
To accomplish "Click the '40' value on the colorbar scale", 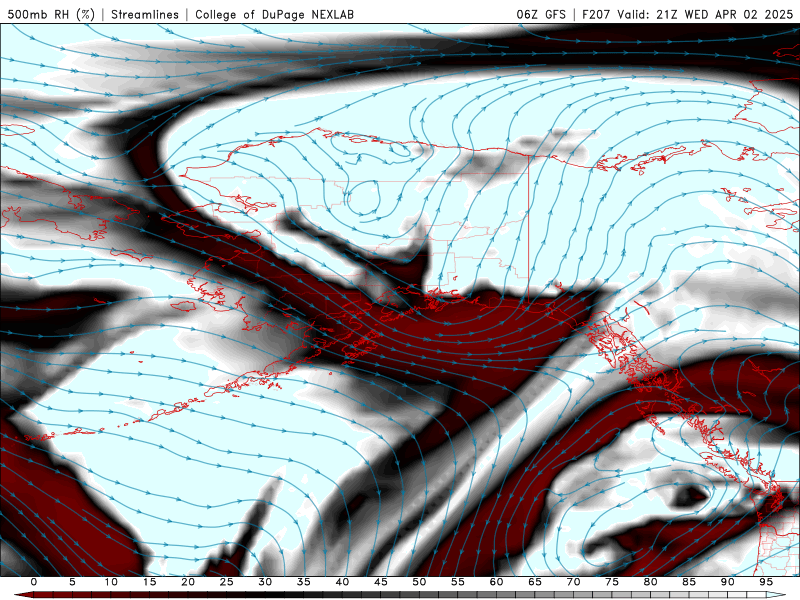I will click(x=342, y=582).
